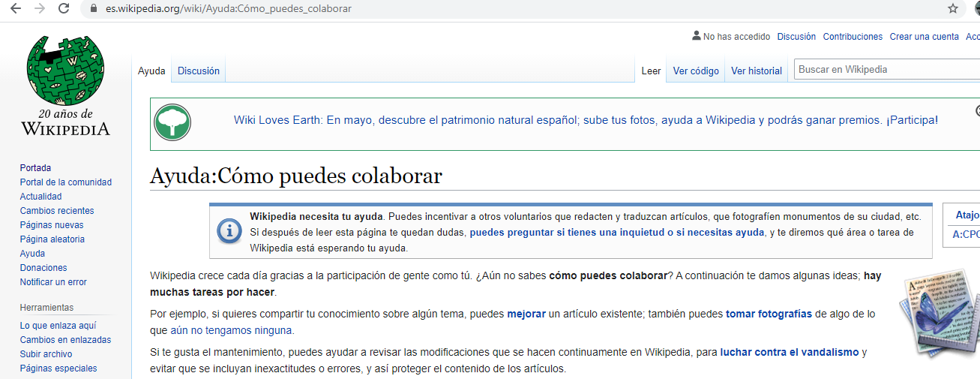Open Página aleatoria from sidebar
Image resolution: width=980 pixels, height=379 pixels.
[52, 239]
